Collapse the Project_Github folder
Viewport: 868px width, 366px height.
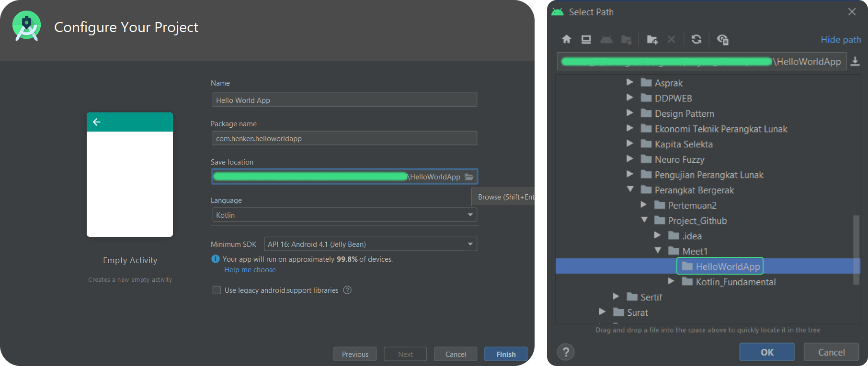pos(644,220)
